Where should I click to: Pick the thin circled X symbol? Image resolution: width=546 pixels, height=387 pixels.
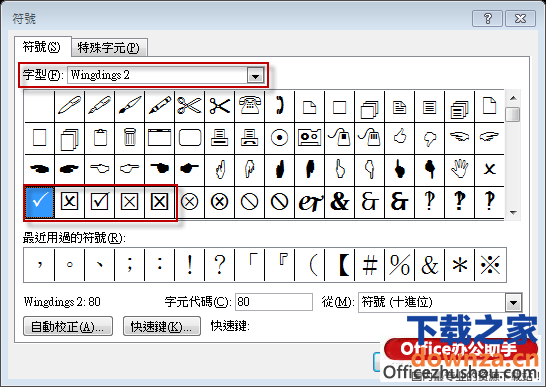point(189,202)
